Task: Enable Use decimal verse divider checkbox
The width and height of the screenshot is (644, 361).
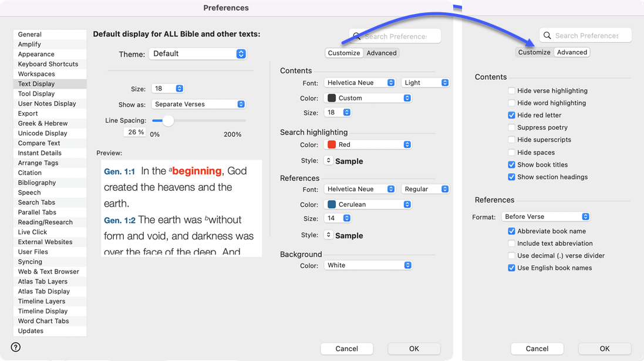Action: click(x=512, y=255)
